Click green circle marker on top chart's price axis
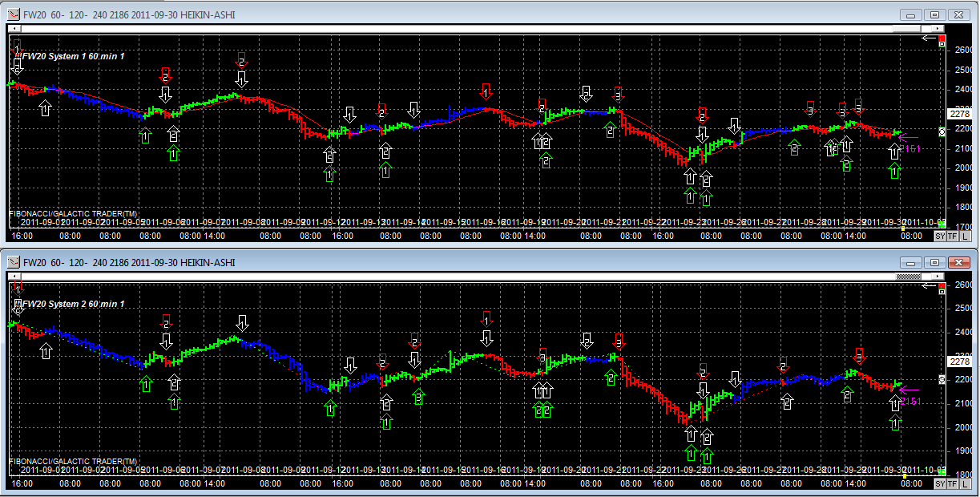 (x=942, y=131)
